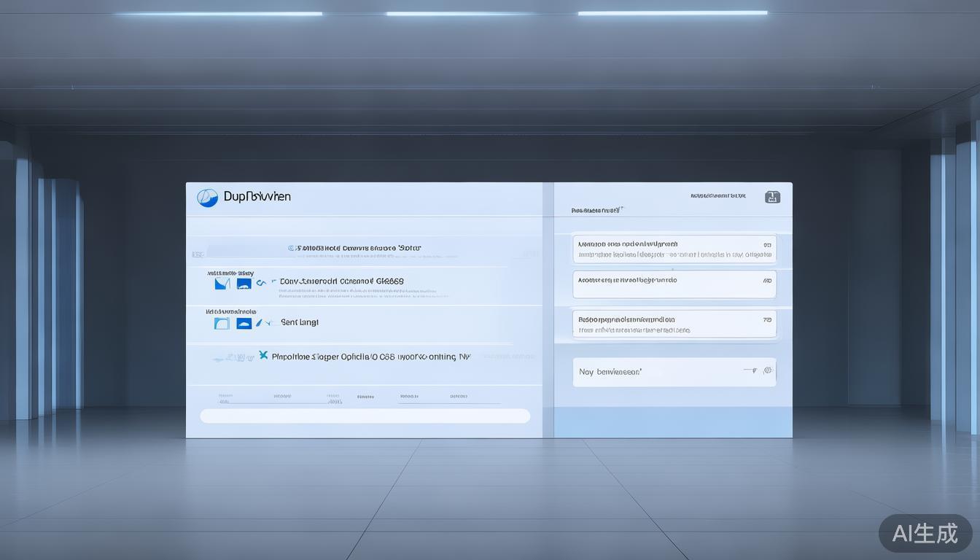Open the row ending with G!R86S
980x560 pixels.
click(x=341, y=281)
